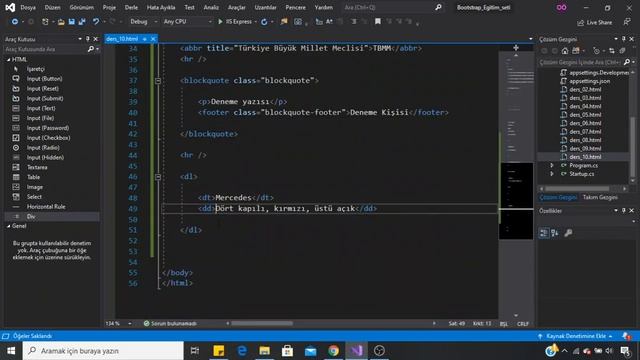Click the split editor plus icon
640x360 pixels.
pyautogui.click(x=516, y=48)
